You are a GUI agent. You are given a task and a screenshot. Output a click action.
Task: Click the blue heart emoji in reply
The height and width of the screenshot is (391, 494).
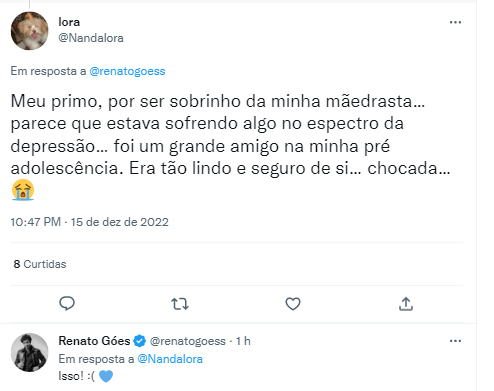tap(106, 376)
